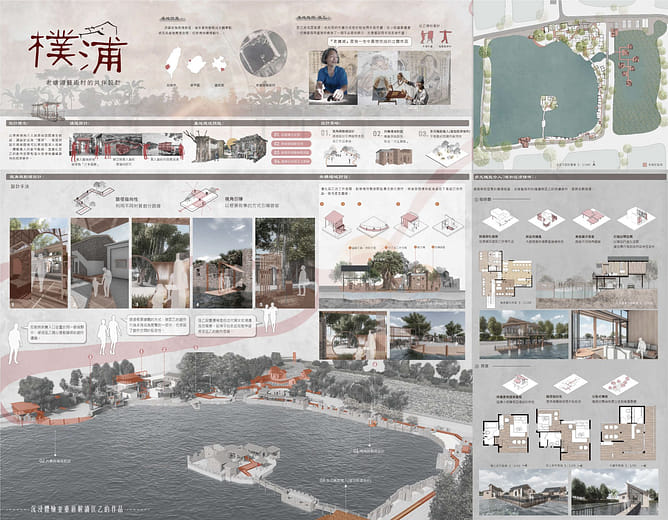Screen dimensions: 668x520
Task: Select the left red figure glyph
Action: click(x=426, y=37)
